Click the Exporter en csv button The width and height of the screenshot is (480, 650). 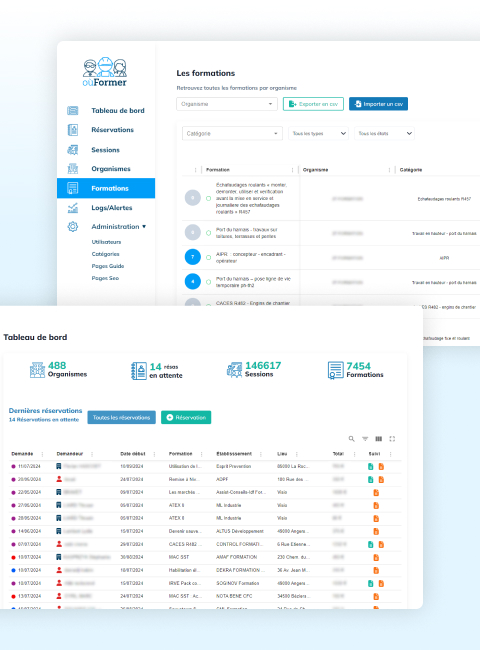313,104
